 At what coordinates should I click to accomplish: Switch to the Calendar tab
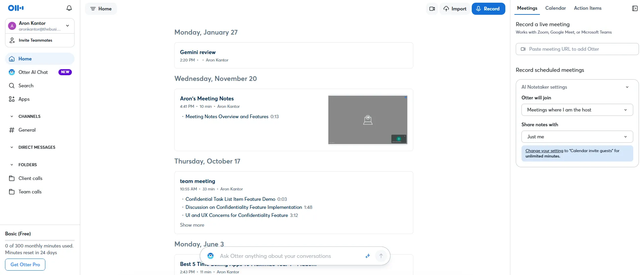(555, 8)
